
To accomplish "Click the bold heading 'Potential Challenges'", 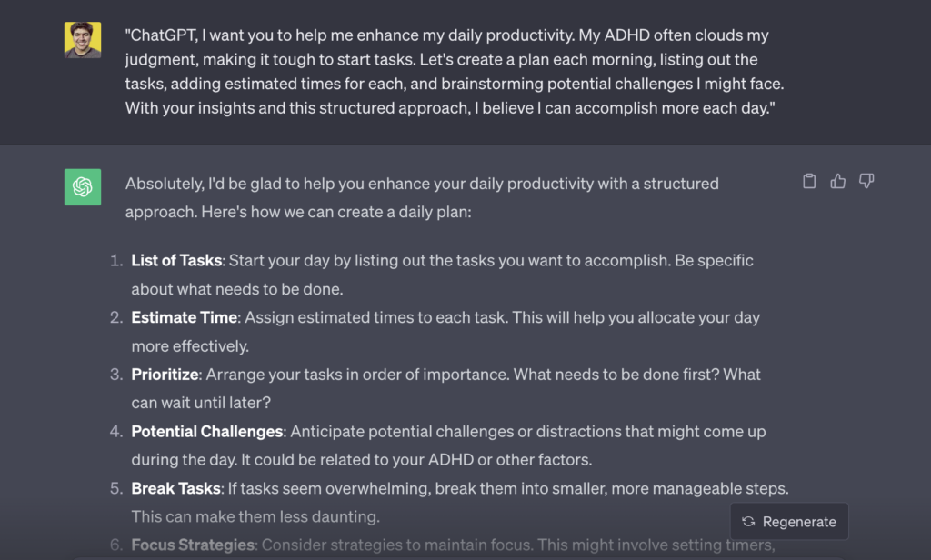I will point(206,431).
